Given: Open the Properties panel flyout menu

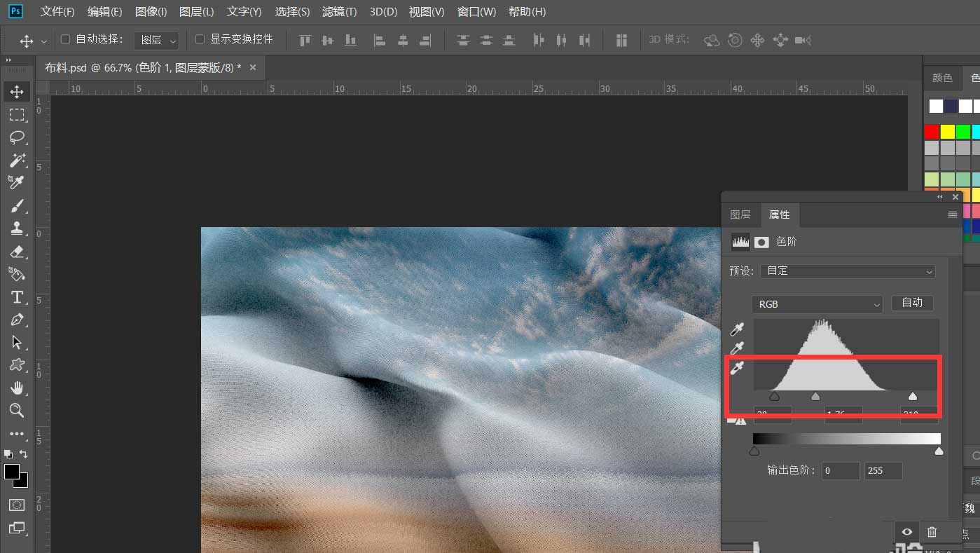Looking at the screenshot, I should pyautogui.click(x=952, y=214).
